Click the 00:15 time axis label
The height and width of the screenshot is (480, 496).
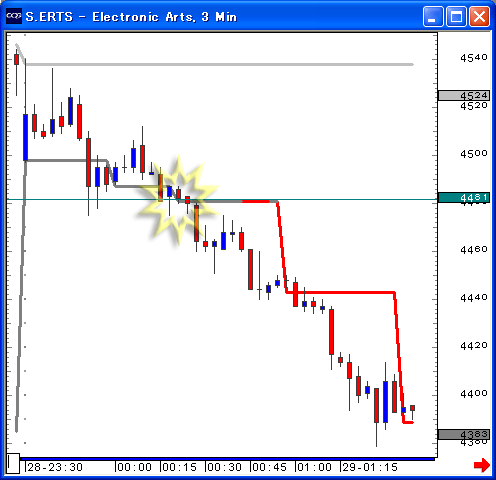[x=179, y=467]
